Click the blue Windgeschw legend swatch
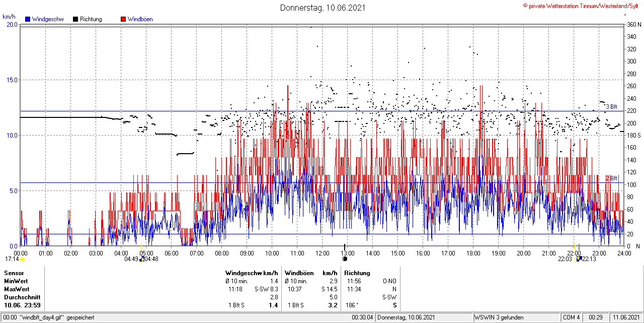 pos(28,19)
